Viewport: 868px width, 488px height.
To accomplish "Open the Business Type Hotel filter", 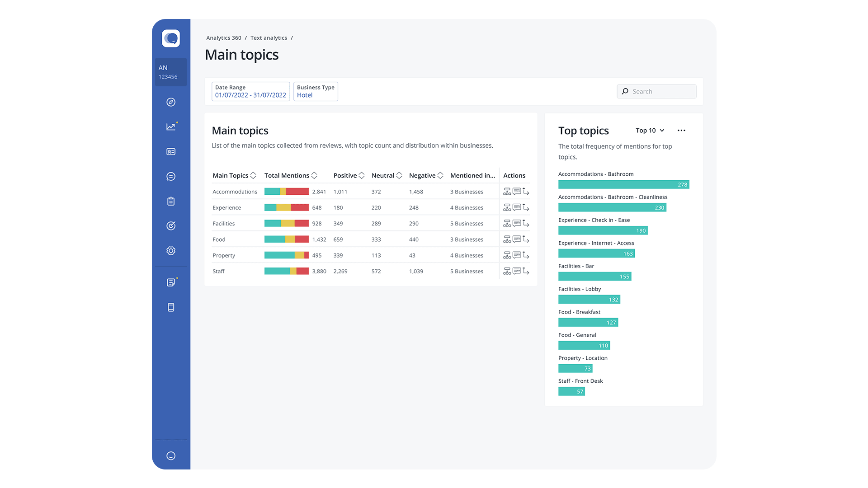I will point(316,91).
